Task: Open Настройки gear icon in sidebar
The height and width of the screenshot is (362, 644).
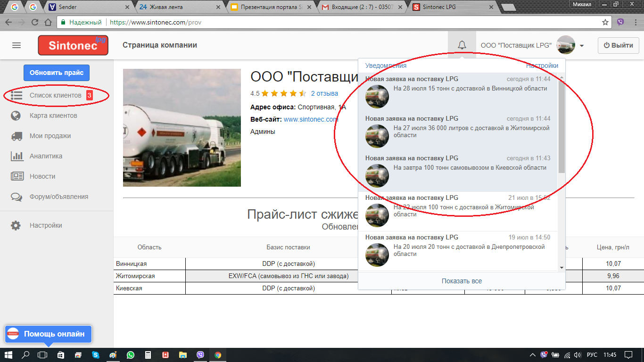Action: pyautogui.click(x=16, y=225)
